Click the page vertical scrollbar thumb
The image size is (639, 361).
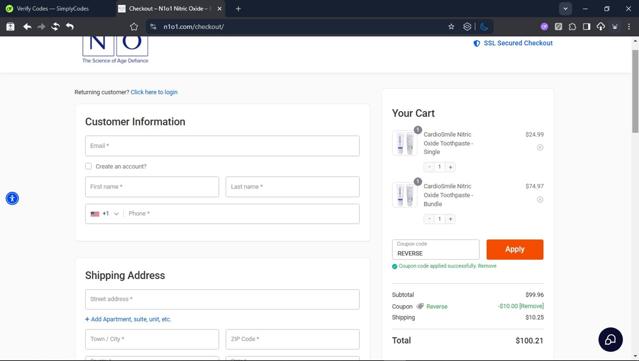[x=635, y=90]
